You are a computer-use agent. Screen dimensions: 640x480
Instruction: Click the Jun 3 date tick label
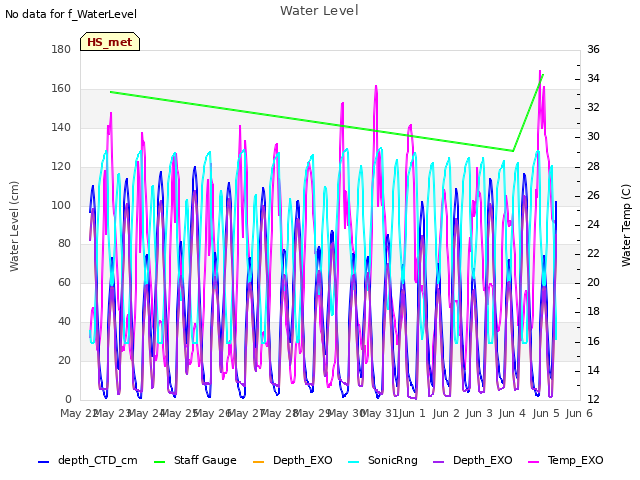[479, 413]
